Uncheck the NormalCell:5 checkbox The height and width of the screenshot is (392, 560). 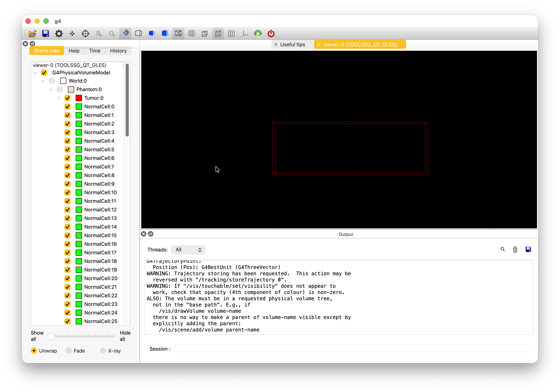[x=68, y=149]
